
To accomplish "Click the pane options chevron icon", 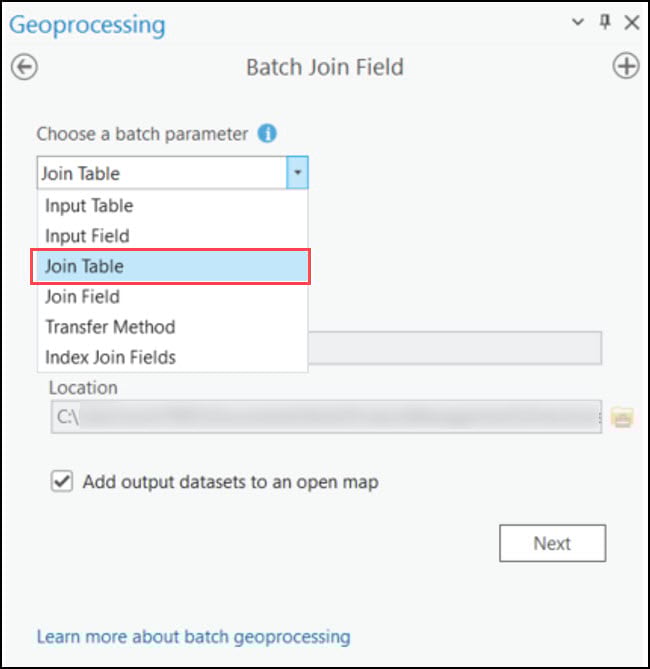I will 577,22.
